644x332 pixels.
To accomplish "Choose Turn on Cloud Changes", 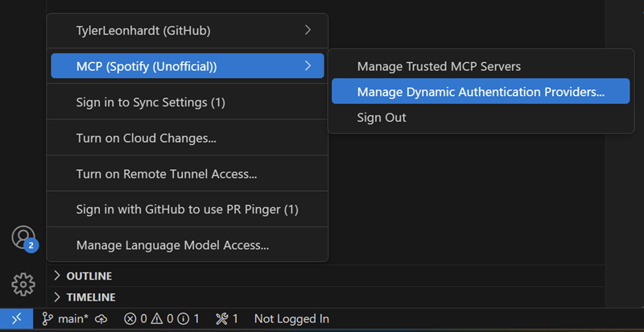I will (x=147, y=138).
